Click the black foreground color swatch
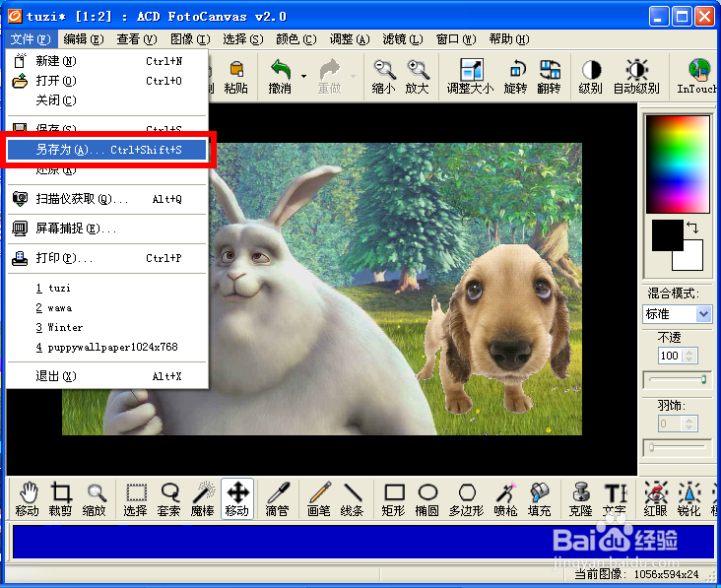The height and width of the screenshot is (588, 721). [667, 235]
